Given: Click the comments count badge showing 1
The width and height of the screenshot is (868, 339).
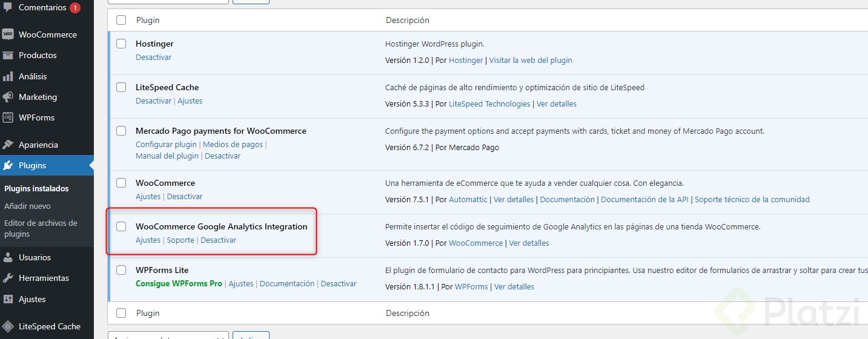Looking at the screenshot, I should 75,8.
